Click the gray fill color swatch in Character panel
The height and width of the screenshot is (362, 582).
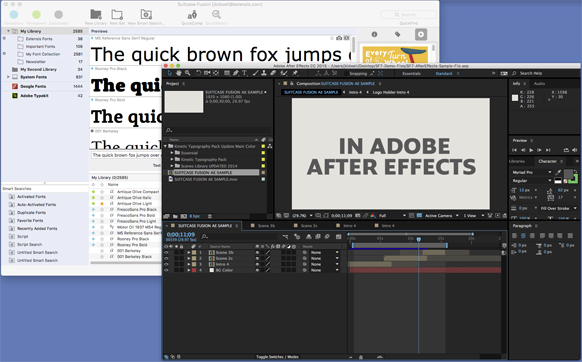pos(568,174)
